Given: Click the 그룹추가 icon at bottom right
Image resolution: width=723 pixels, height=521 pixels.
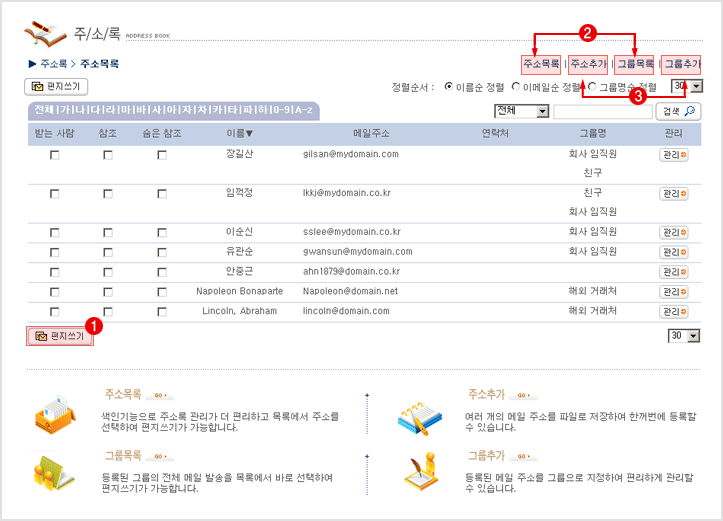Looking at the screenshot, I should (421, 471).
